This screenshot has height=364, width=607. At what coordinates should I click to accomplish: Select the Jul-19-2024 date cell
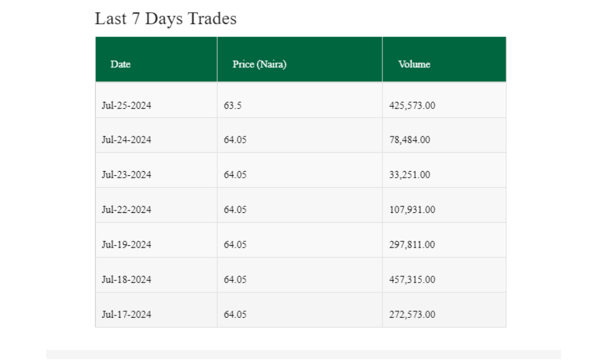coord(126,245)
